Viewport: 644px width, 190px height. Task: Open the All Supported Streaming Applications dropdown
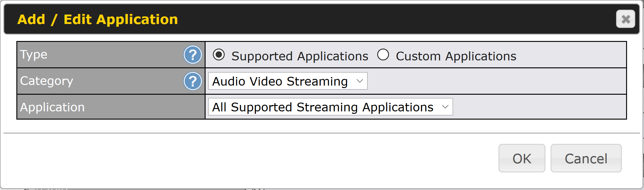pos(330,107)
